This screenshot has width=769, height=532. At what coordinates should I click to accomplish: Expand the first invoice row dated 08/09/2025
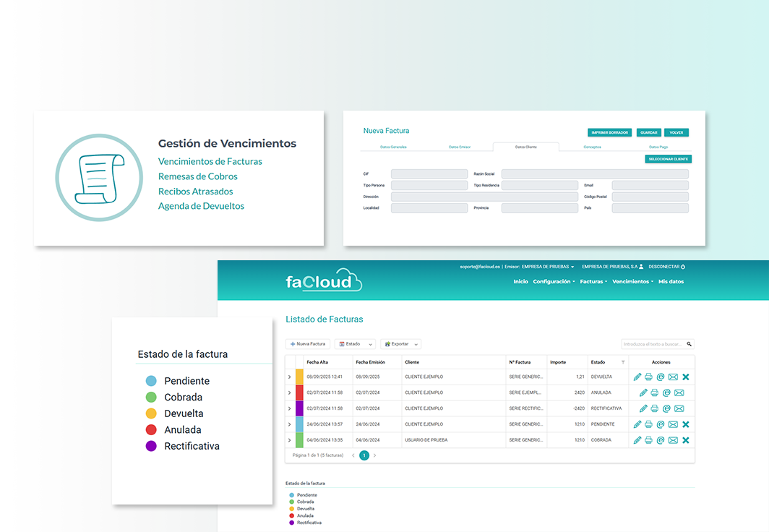point(290,377)
